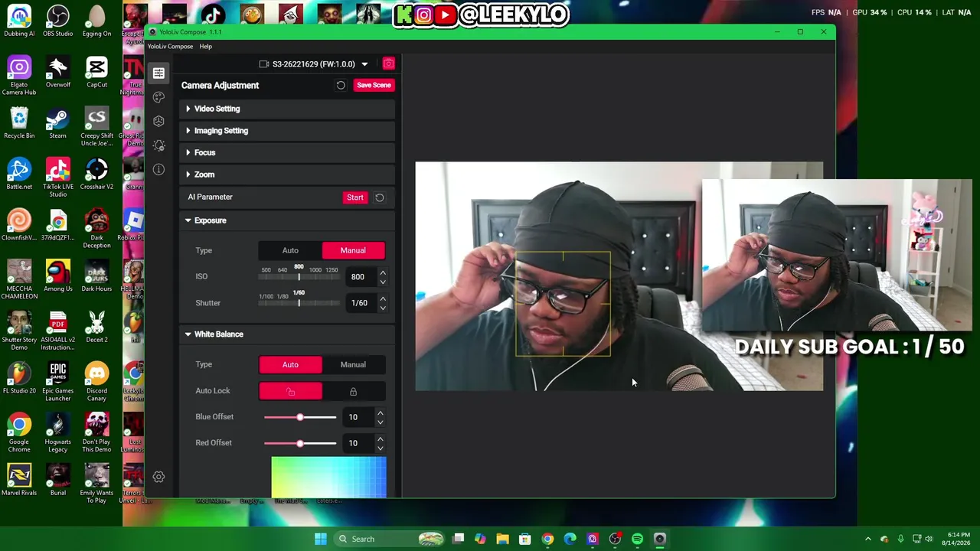Reset the AI Parameter with refresh icon

[380, 197]
